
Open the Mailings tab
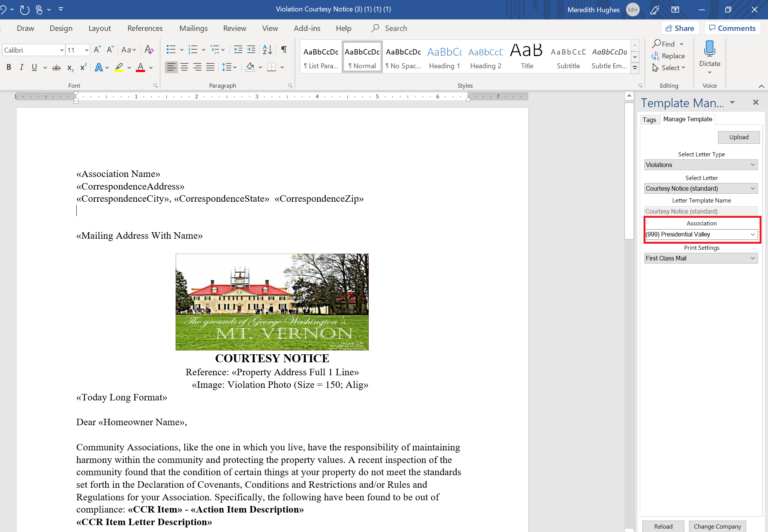point(194,28)
